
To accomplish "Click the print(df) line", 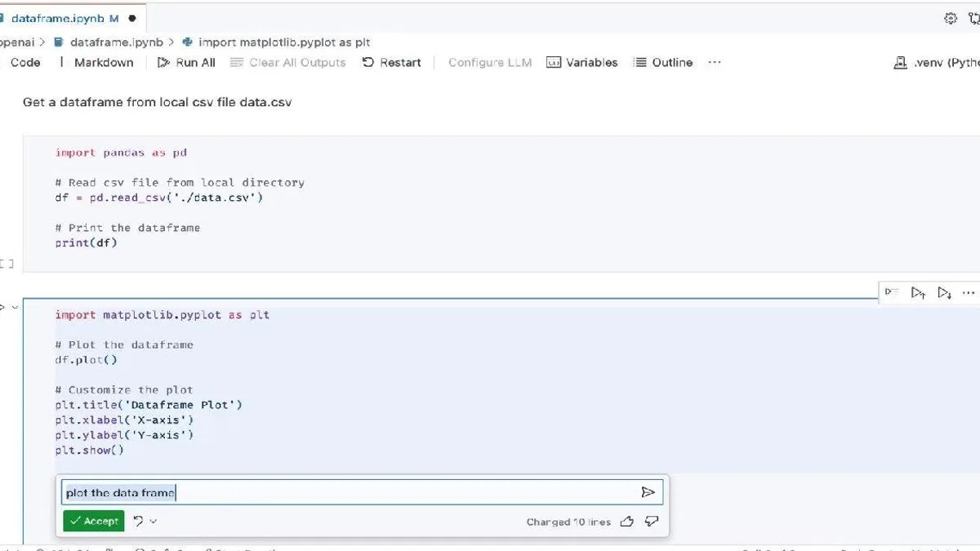I will click(x=87, y=242).
